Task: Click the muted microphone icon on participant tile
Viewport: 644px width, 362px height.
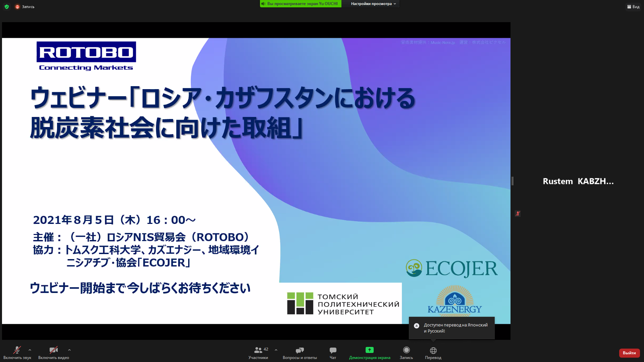Action: point(518,214)
